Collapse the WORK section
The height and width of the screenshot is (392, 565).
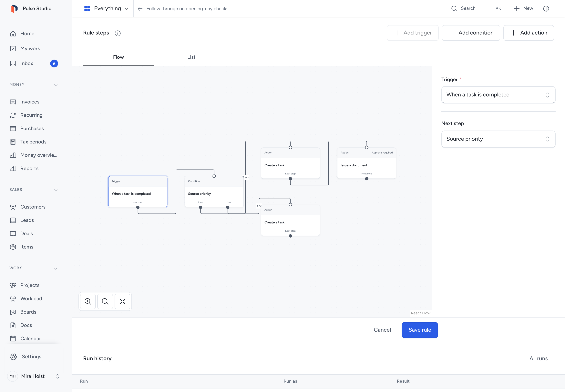click(56, 269)
